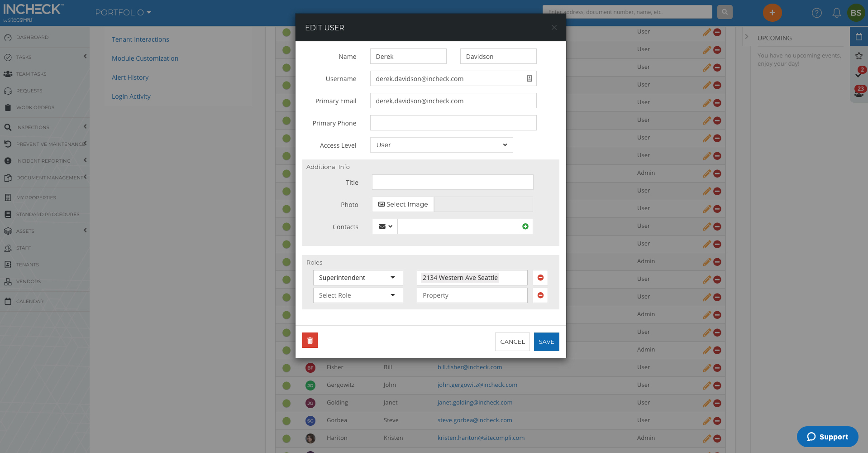This screenshot has width=868, height=453.
Task: Open the notifications bell
Action: [836, 13]
